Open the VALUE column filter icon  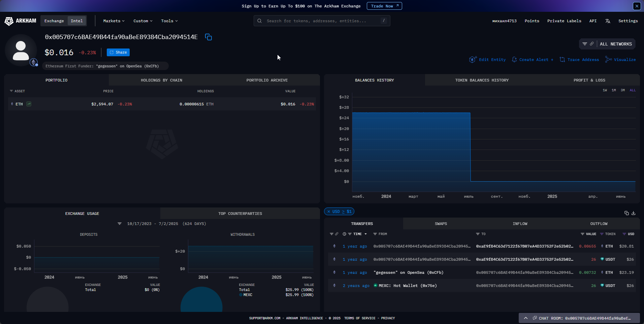pyautogui.click(x=582, y=234)
